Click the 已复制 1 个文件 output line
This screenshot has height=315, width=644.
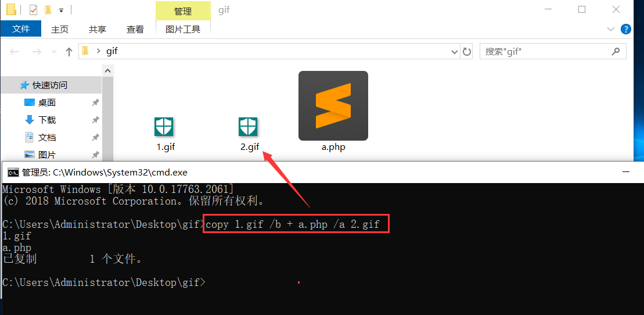[73, 259]
